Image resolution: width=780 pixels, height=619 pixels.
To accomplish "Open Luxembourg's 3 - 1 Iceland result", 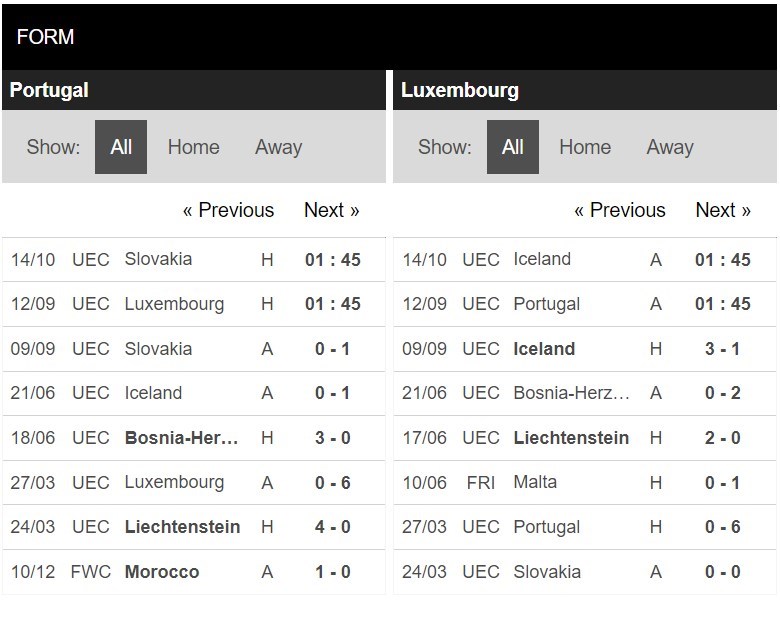I will click(722, 349).
